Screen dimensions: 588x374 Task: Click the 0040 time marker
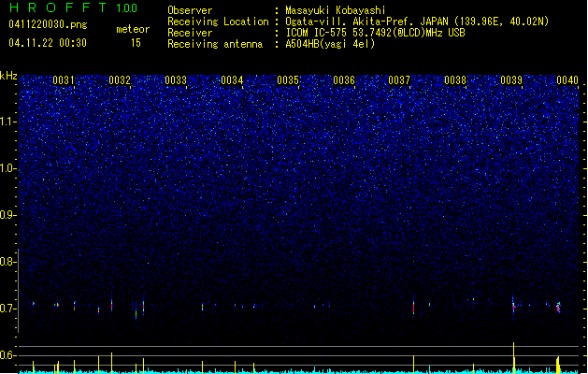(x=567, y=79)
